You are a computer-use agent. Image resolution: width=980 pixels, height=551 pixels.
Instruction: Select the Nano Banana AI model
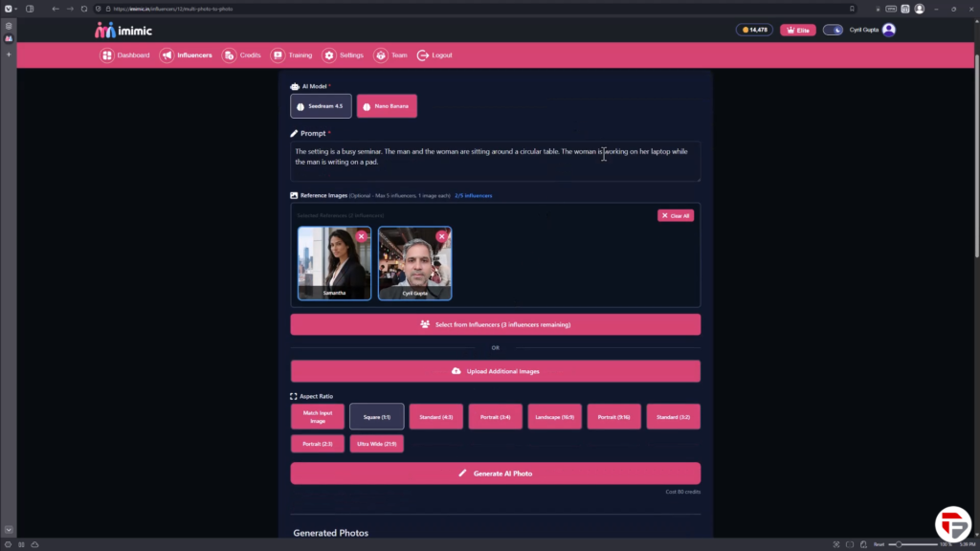click(387, 106)
